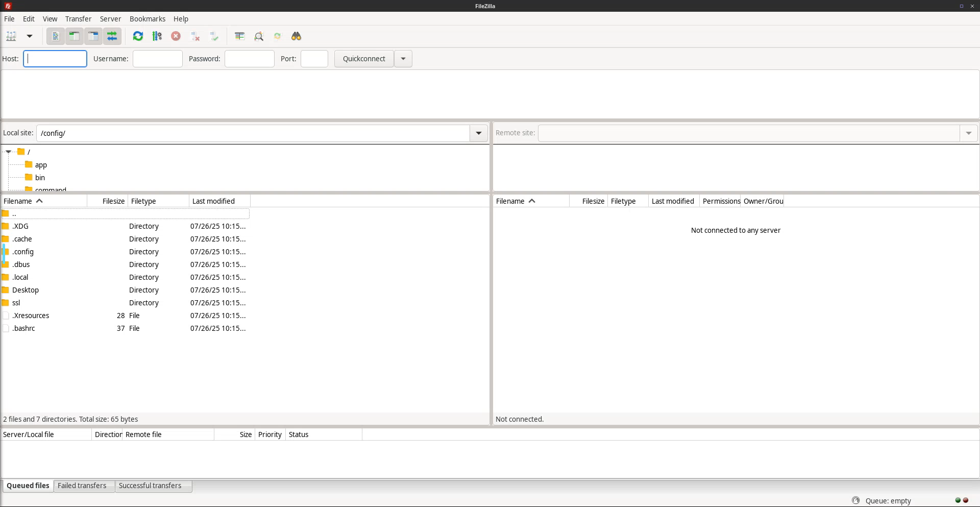The image size is (980, 507).
Task: Open the File menu
Action: [9, 19]
